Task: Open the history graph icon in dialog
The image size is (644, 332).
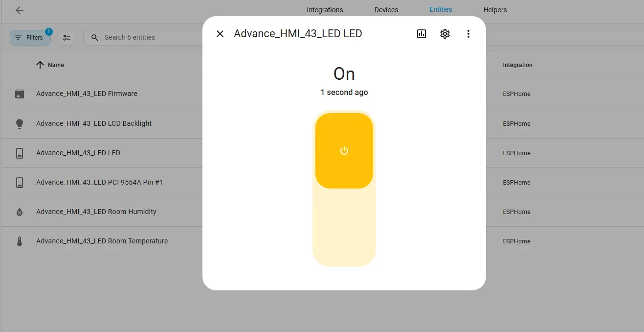Action: coord(422,34)
